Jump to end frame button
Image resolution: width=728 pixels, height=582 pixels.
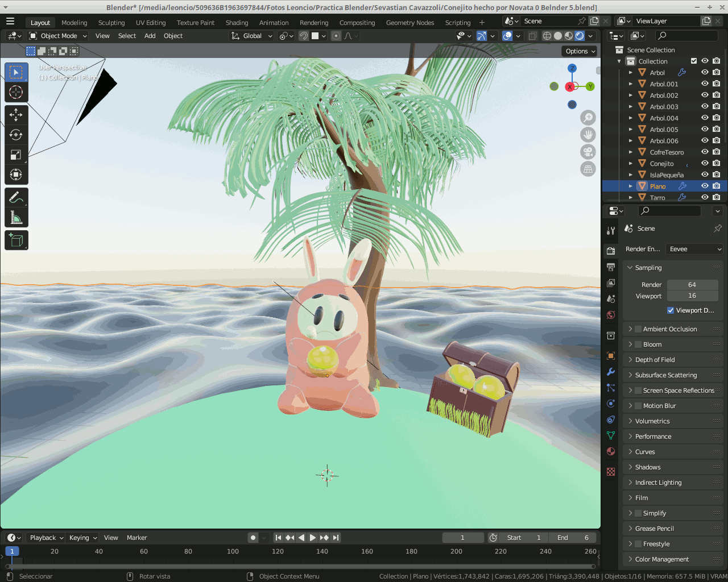[x=336, y=538]
